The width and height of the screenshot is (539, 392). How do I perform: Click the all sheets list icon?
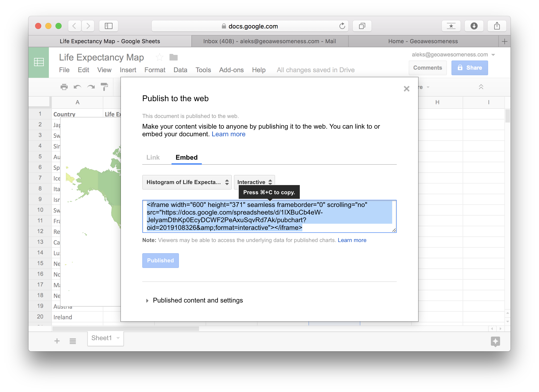(x=73, y=341)
